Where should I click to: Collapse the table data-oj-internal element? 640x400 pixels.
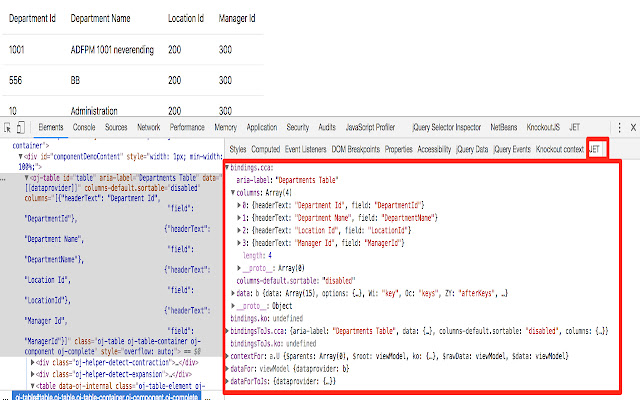point(33,386)
